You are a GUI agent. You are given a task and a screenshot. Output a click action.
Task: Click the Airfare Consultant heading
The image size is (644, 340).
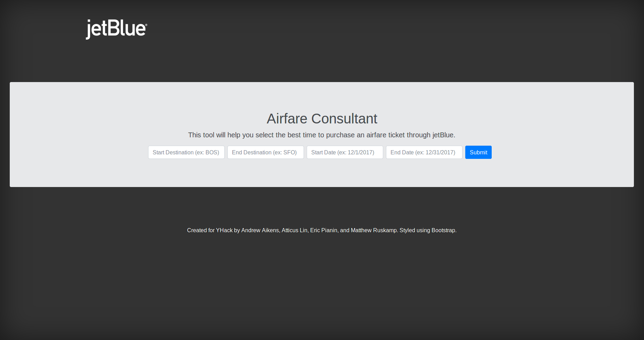point(322,119)
